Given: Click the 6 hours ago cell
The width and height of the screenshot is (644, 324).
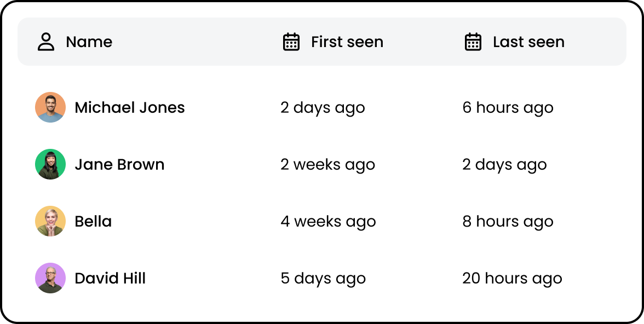Looking at the screenshot, I should [x=508, y=108].
